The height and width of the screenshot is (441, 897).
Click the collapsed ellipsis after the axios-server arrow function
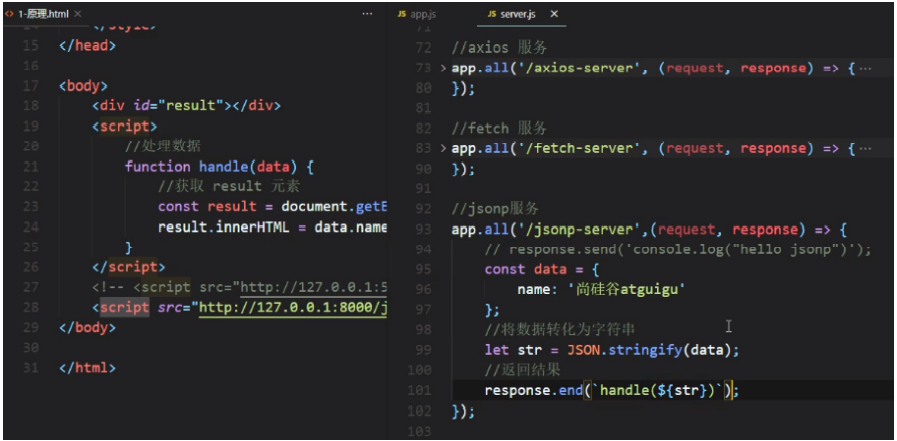pos(865,68)
